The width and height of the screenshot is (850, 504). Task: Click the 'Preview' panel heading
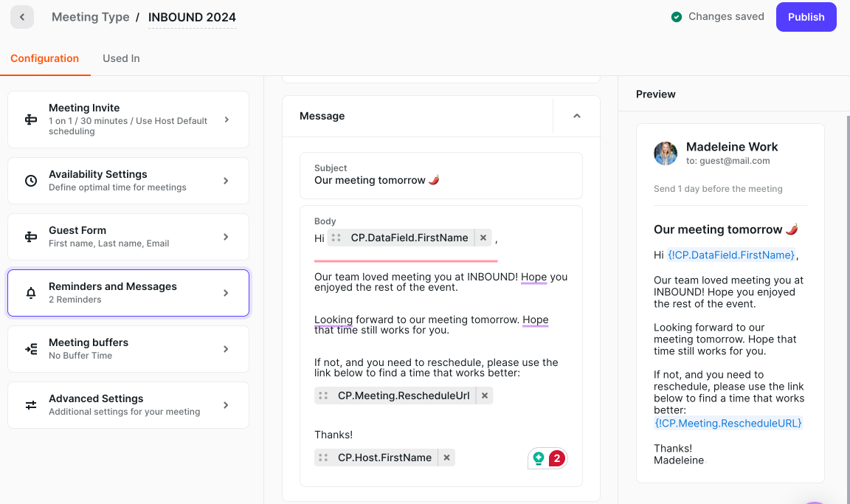pos(655,94)
